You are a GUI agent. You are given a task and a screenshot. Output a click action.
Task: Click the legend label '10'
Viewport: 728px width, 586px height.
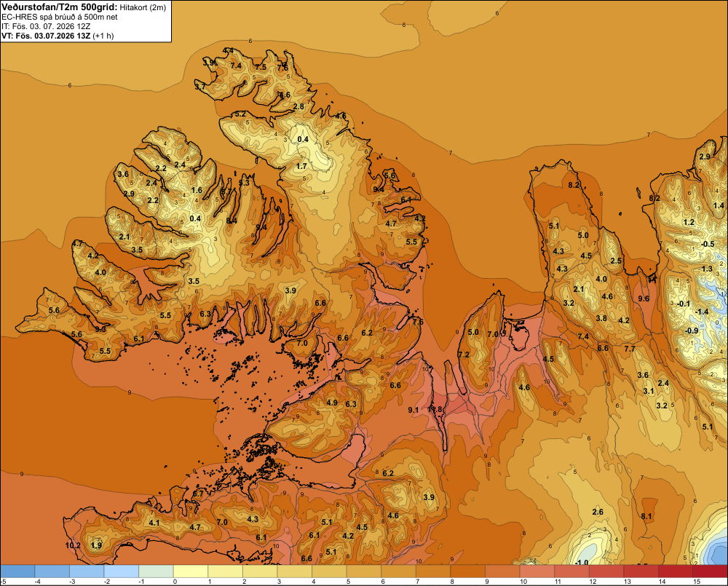pos(523,582)
